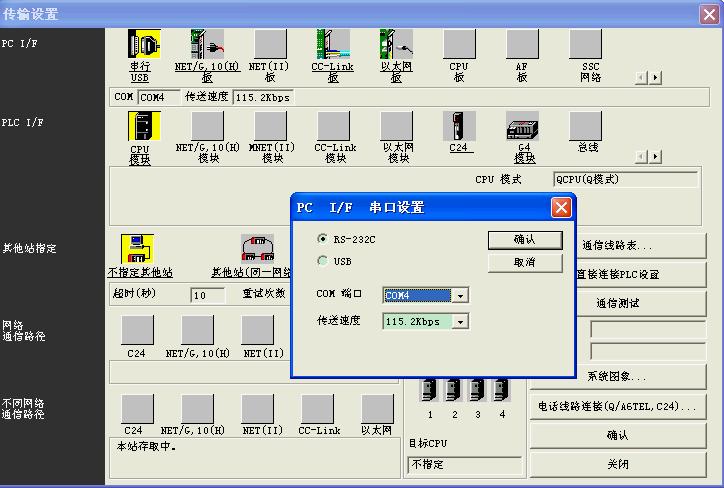Click the 电话线路连接(Q/A6TEL,C24)... button

(x=617, y=406)
